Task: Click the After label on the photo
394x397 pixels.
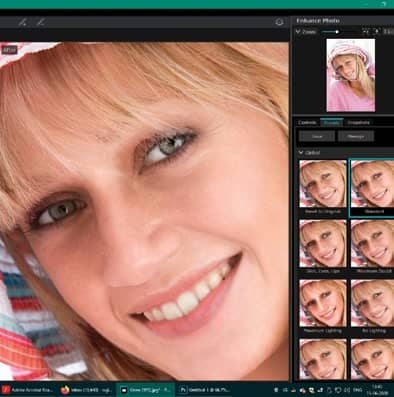Action: point(10,50)
